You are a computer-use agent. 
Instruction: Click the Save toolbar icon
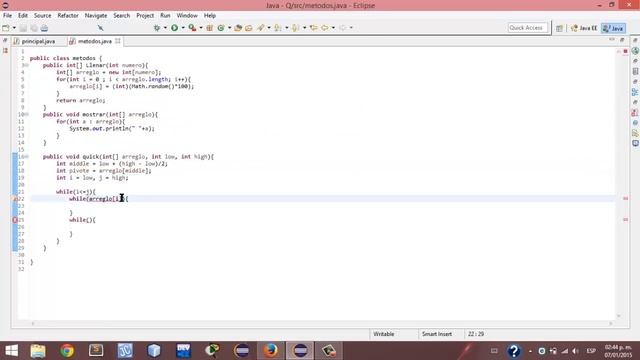[23, 28]
